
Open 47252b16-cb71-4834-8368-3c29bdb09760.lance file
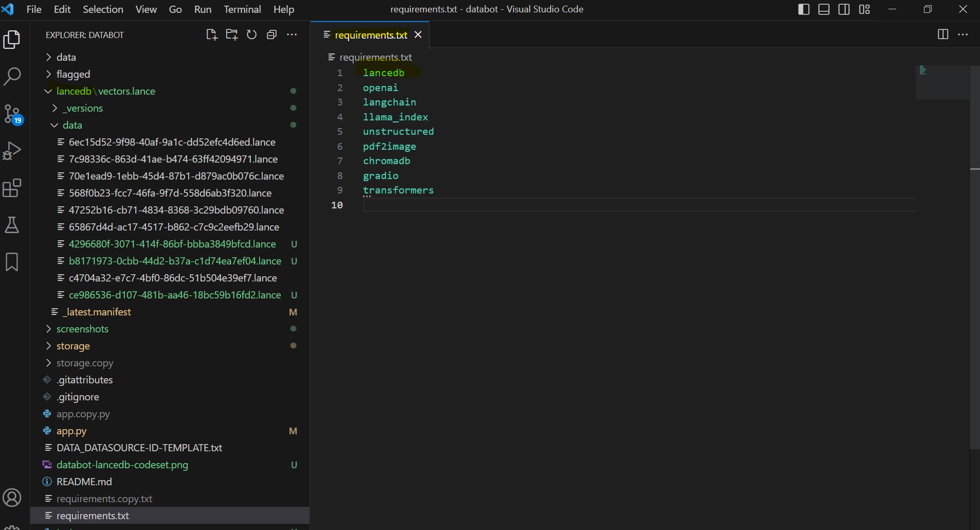coord(170,210)
